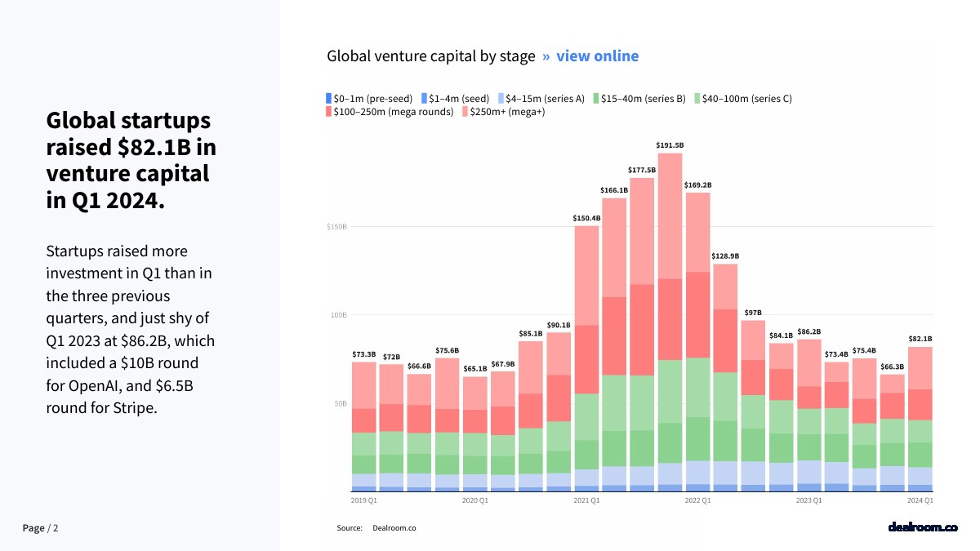Viewport: 980px width, 551px height.
Task: Click the $169.2B bar for 2022 Q1
Action: coord(697,342)
